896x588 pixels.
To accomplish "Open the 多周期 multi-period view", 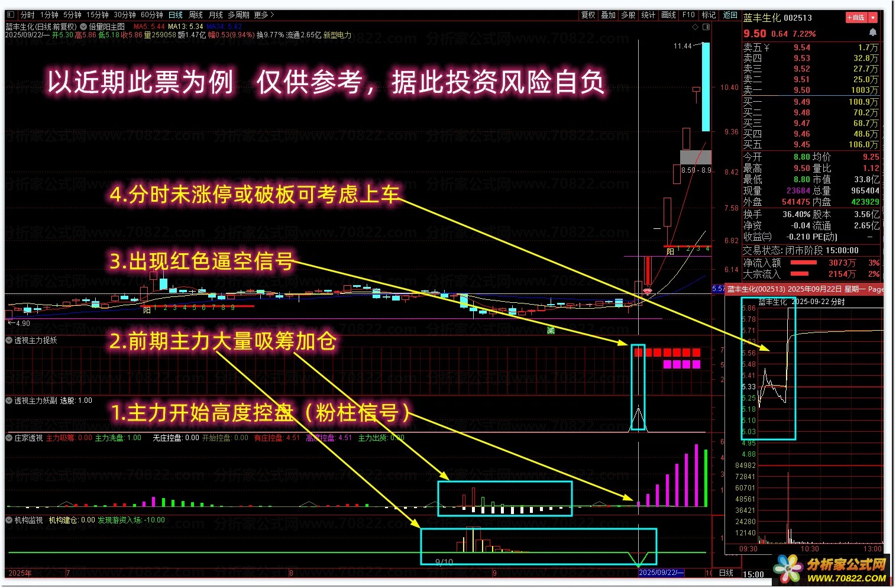I will [239, 15].
